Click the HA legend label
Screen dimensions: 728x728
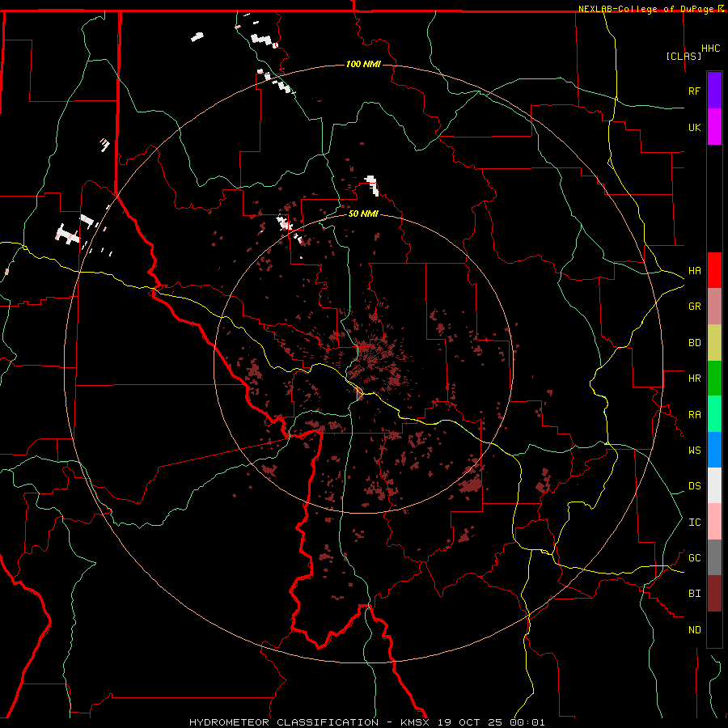point(694,270)
